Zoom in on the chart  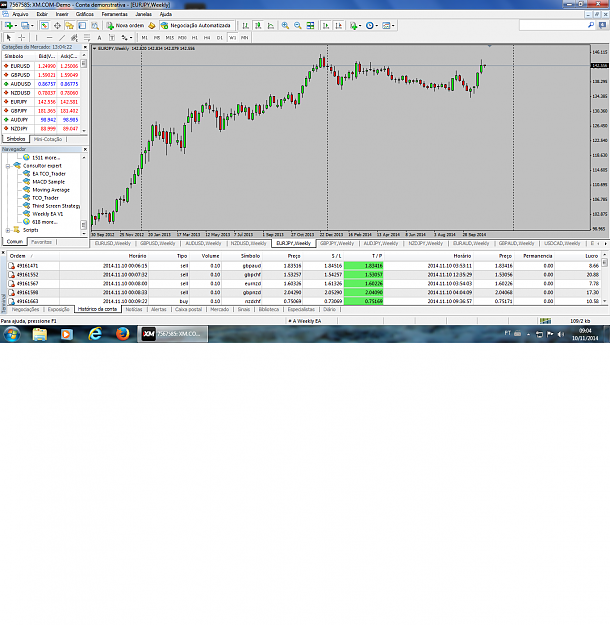[285, 26]
